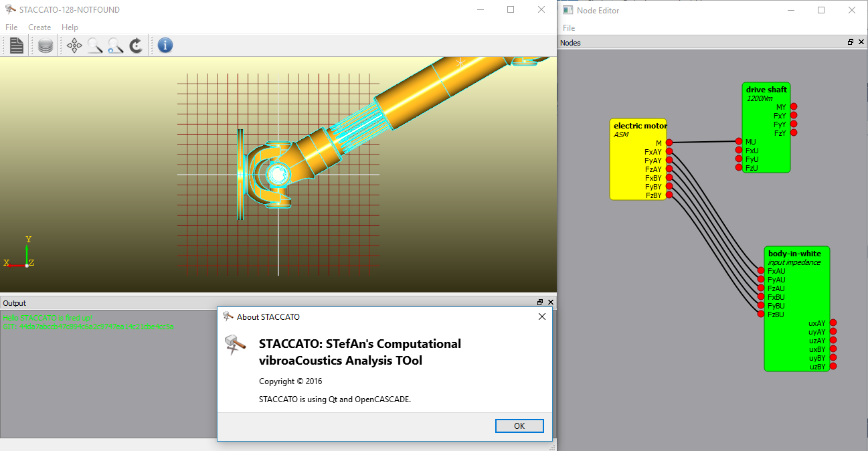Screen dimensions: 868x451
Task: Click the FxBY port on electric motor
Action: click(670, 178)
